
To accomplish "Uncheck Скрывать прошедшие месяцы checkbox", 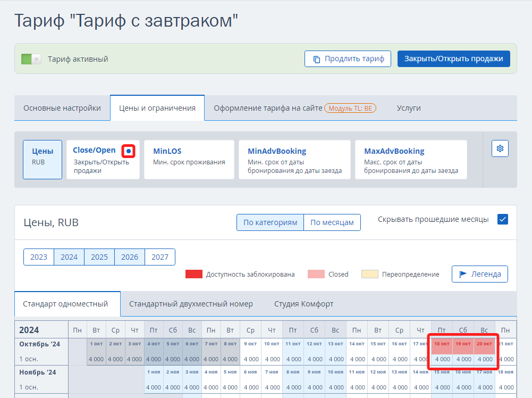I will click(503, 219).
